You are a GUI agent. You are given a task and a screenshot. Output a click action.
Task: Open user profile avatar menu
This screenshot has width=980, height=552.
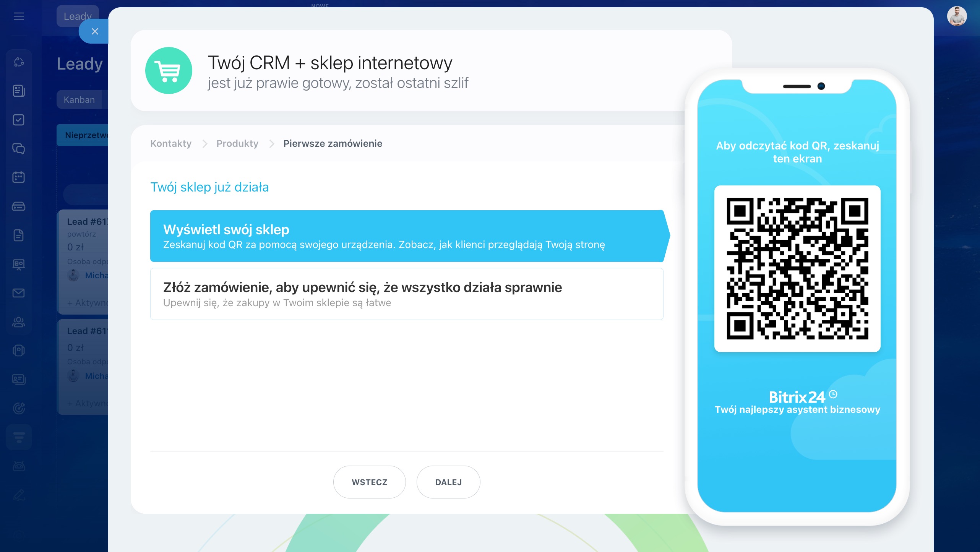pyautogui.click(x=956, y=16)
